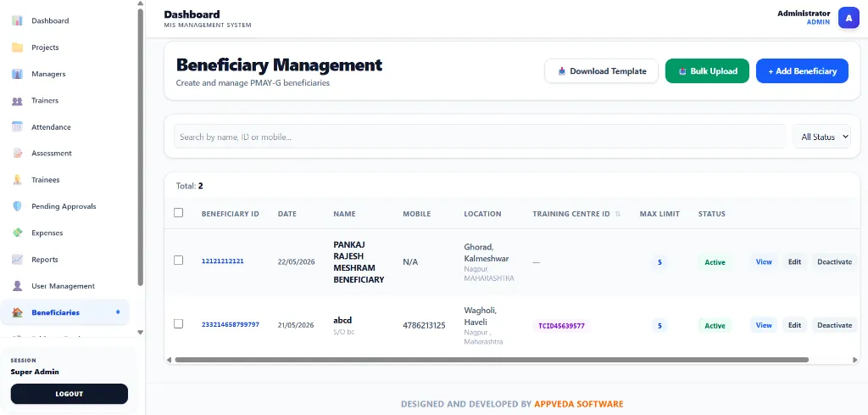Click the Managers sidebar icon

(17, 74)
